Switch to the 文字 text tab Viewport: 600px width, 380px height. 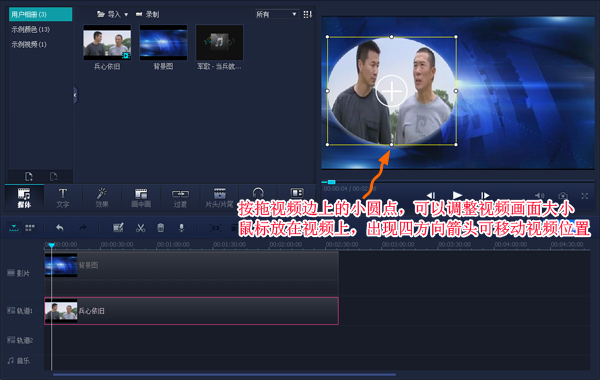tap(63, 197)
